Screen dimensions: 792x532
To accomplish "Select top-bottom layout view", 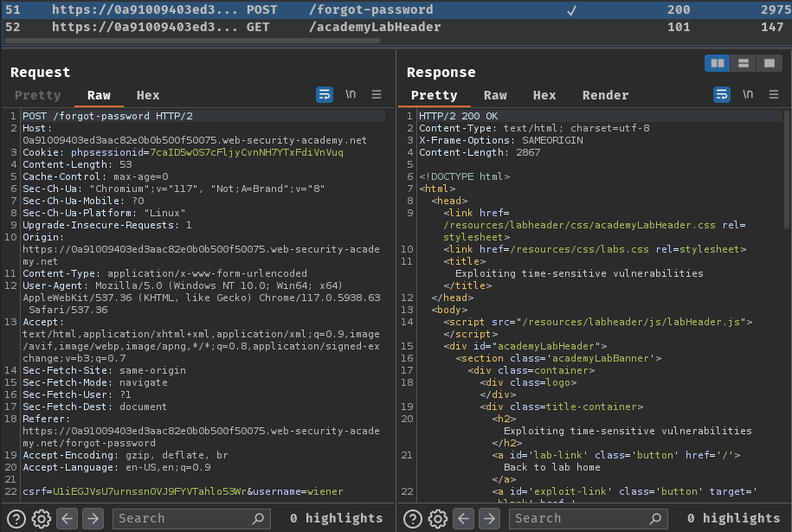I will [x=743, y=63].
